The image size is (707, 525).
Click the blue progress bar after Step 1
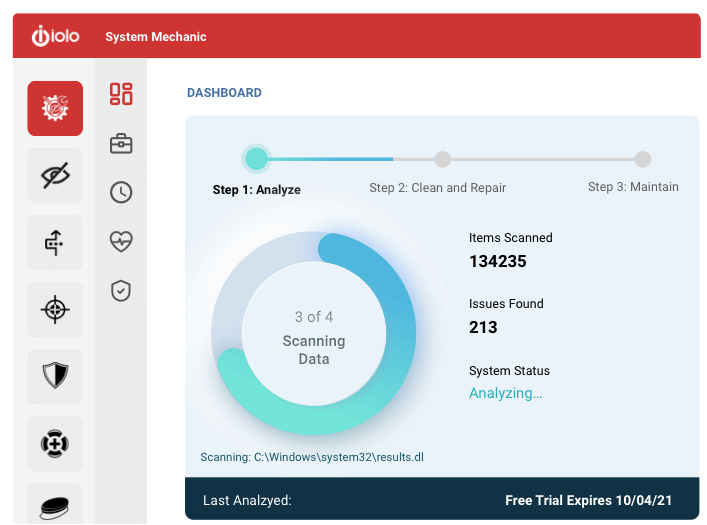click(x=331, y=159)
